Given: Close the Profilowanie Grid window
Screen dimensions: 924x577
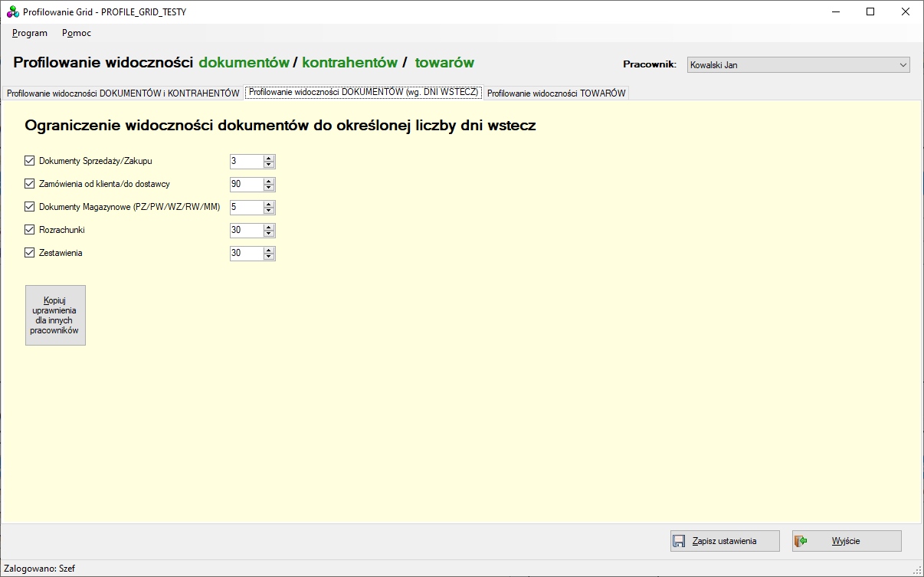Looking at the screenshot, I should 906,11.
